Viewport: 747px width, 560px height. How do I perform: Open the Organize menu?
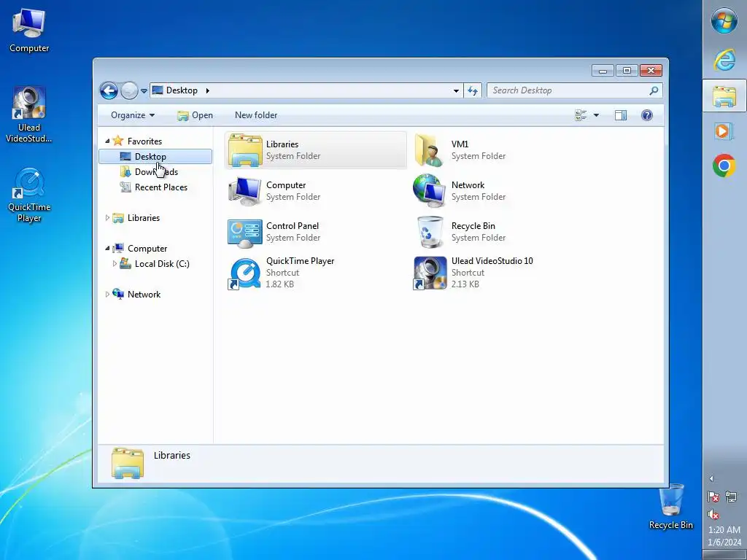coord(133,115)
